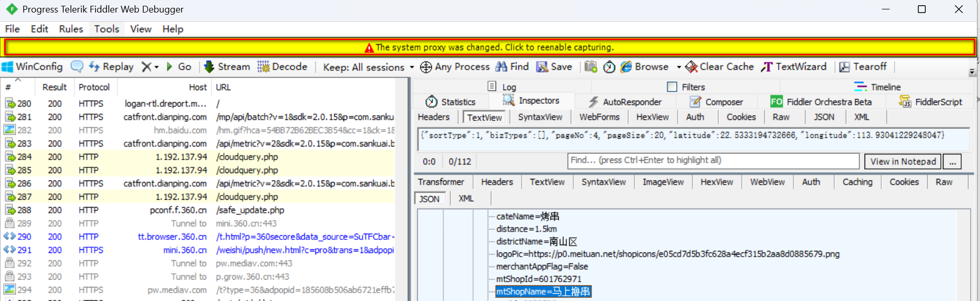Select the logoPic JSON node

click(x=668, y=254)
